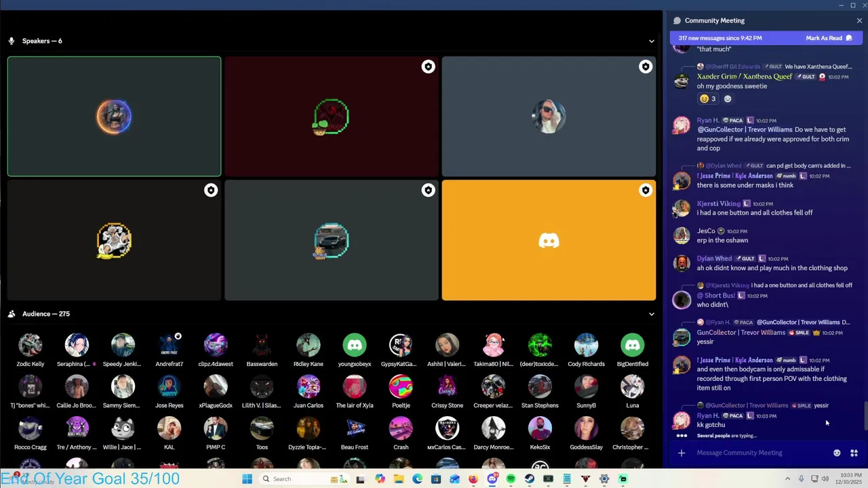Open Jose Reyes audience avatar
This screenshot has width=868, height=488.
[x=169, y=386]
